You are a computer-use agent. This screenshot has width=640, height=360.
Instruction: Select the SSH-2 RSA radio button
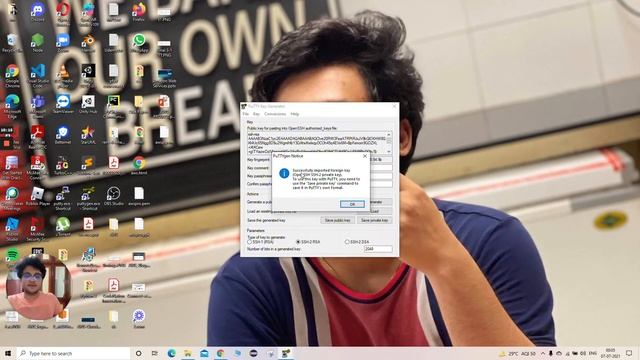pos(298,242)
